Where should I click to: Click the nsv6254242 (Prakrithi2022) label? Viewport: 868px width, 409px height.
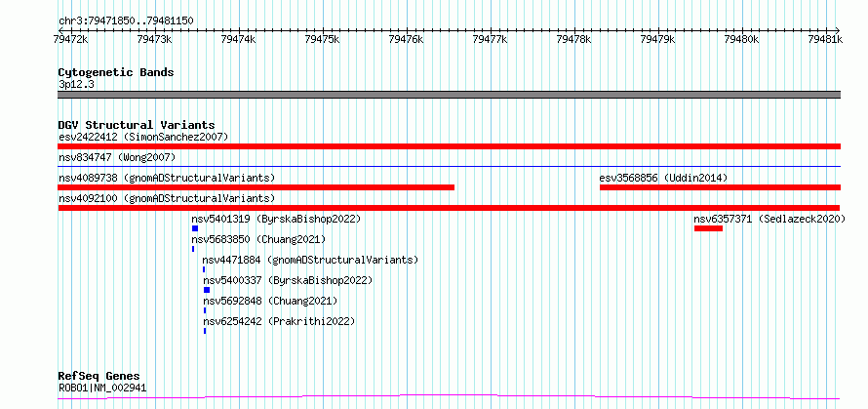[279, 321]
